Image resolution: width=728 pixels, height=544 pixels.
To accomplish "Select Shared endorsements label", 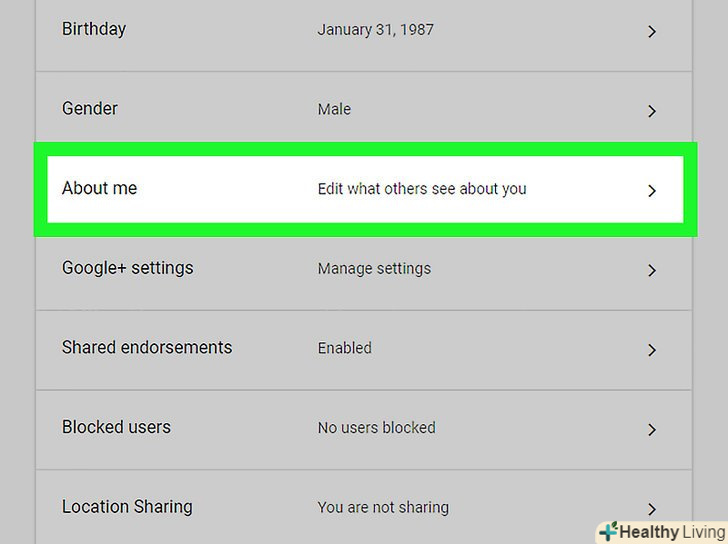I will [x=147, y=347].
